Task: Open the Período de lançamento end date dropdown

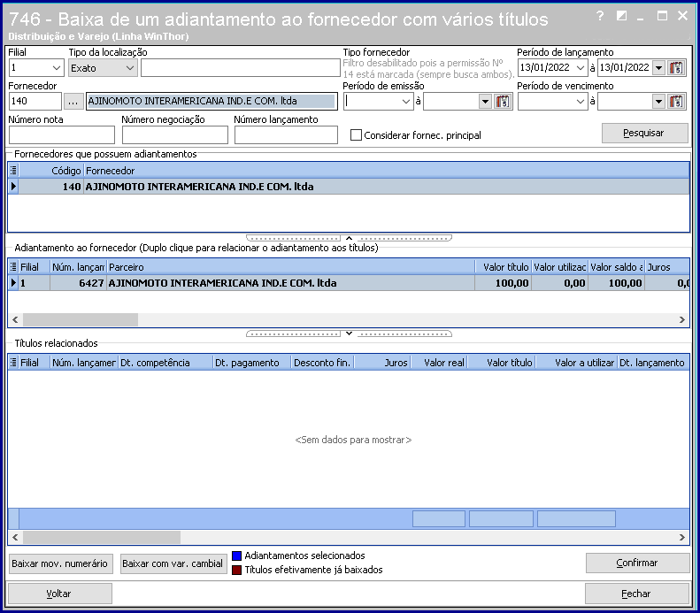Action: pyautogui.click(x=659, y=68)
